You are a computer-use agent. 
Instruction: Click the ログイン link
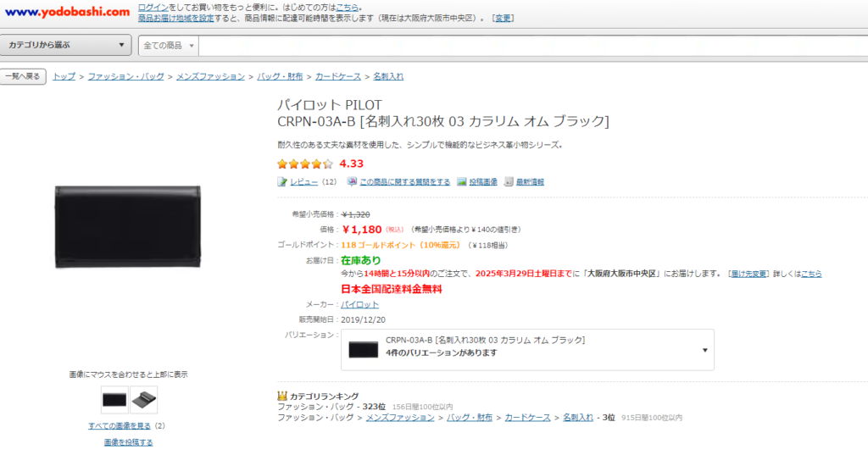tap(153, 8)
